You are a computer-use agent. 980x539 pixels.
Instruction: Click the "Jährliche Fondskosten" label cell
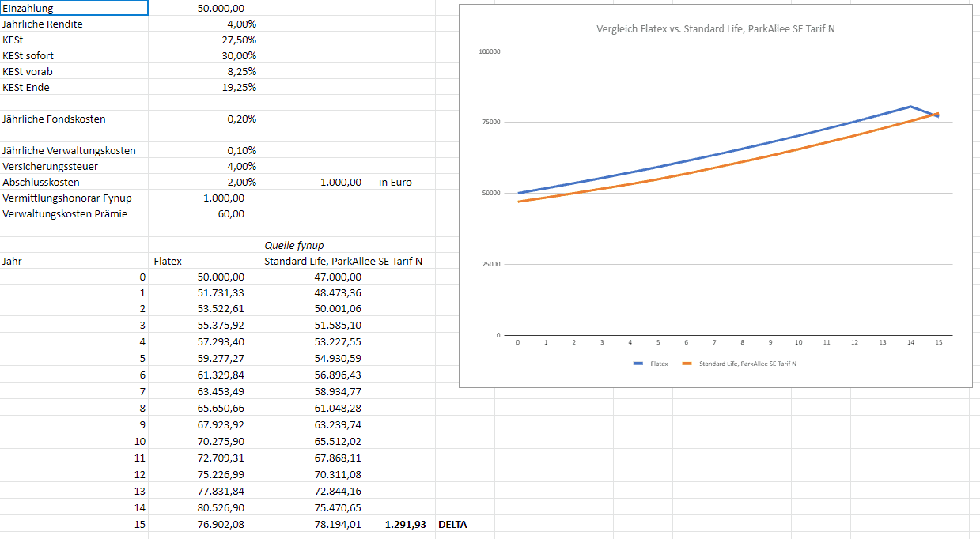(x=74, y=119)
